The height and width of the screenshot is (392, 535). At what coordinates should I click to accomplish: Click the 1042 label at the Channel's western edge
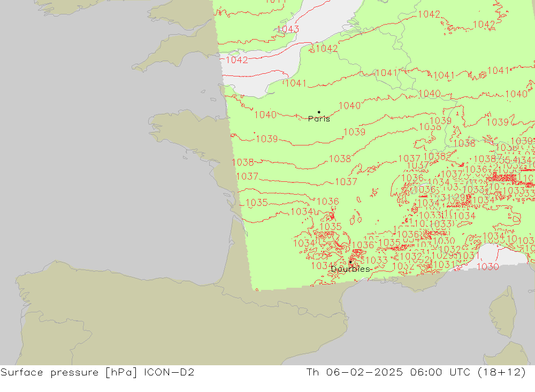click(x=237, y=60)
